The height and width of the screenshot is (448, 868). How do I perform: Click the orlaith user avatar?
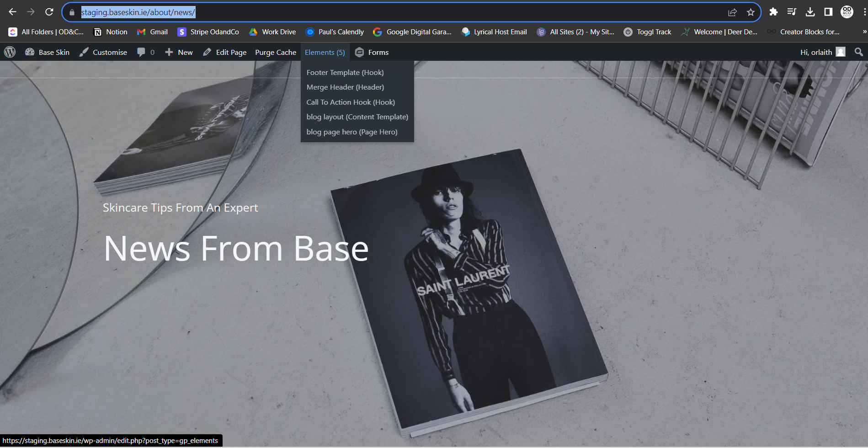coord(841,52)
